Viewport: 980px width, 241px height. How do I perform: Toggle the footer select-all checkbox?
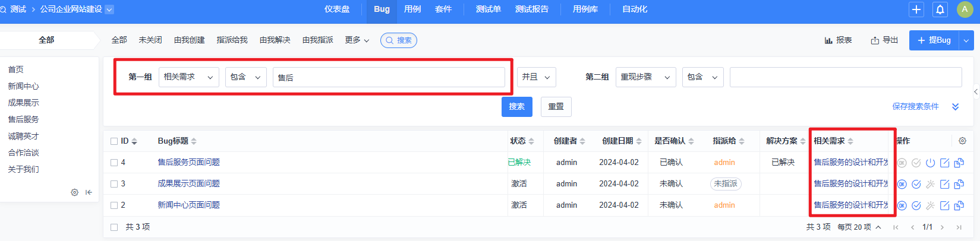pos(114,227)
